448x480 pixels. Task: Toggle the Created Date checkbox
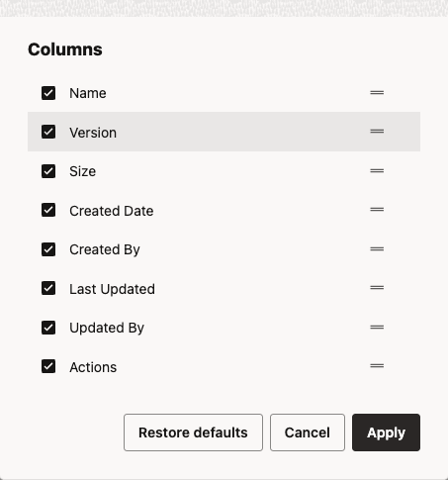point(48,210)
